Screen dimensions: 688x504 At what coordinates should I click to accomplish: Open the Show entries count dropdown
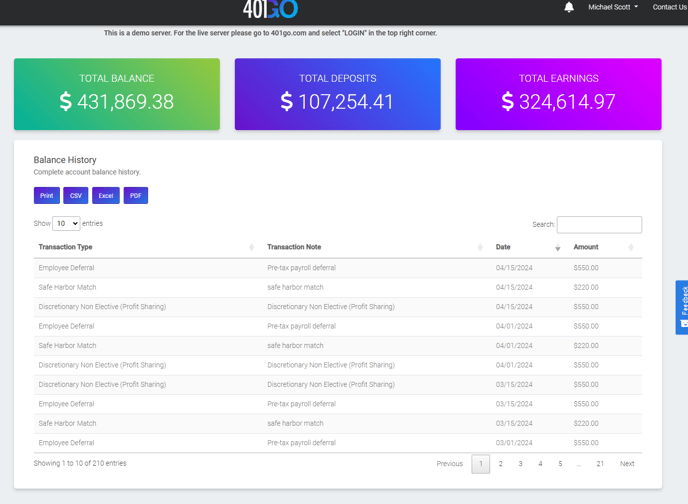(66, 224)
